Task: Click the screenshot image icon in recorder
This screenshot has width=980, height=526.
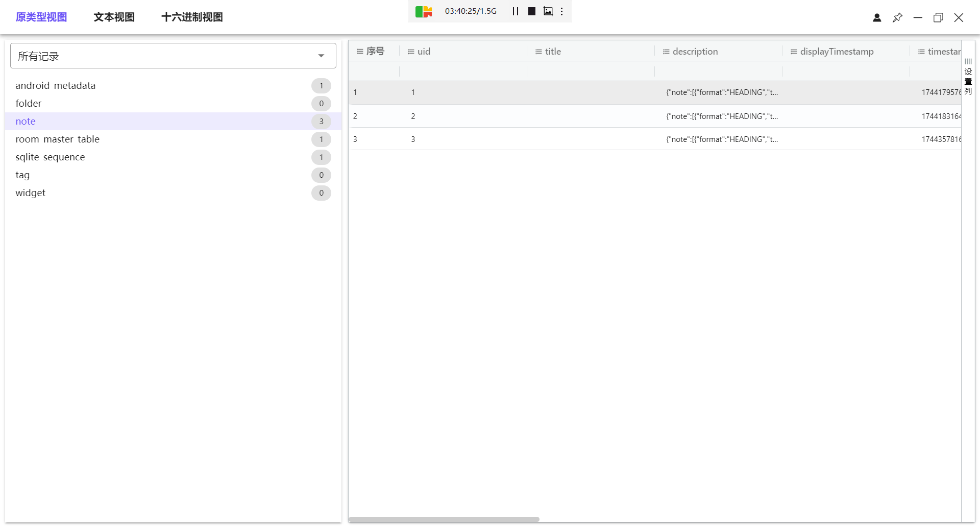Action: 548,11
